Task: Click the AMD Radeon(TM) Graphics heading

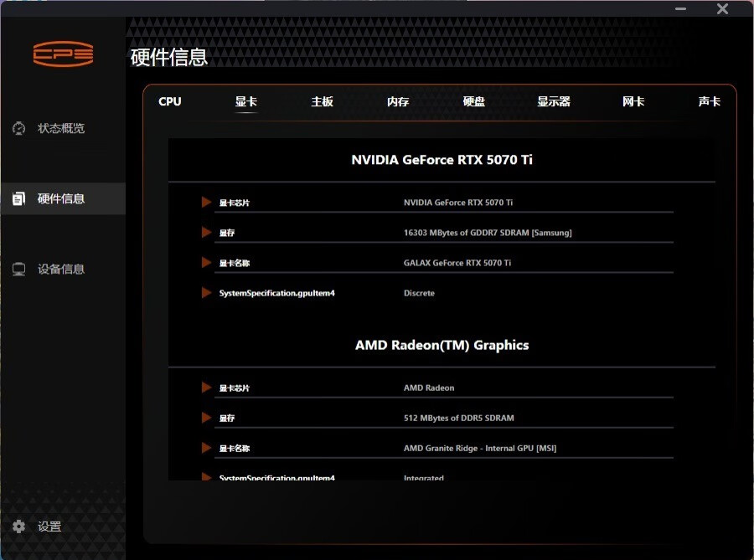Action: coord(442,346)
